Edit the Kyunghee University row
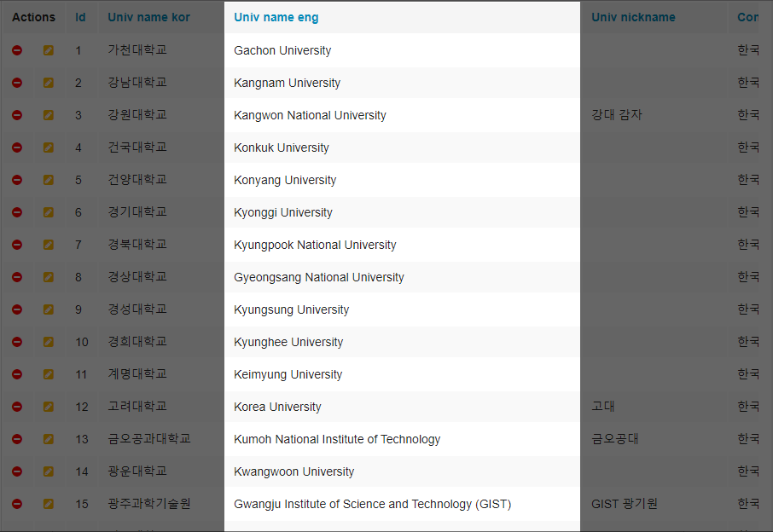Viewport: 773px width, 532px height. coord(49,342)
